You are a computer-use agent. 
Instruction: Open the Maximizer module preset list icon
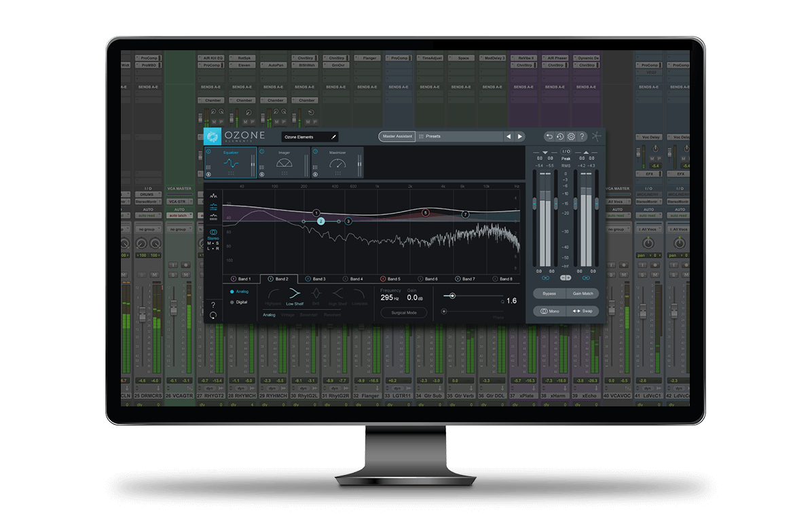click(316, 168)
